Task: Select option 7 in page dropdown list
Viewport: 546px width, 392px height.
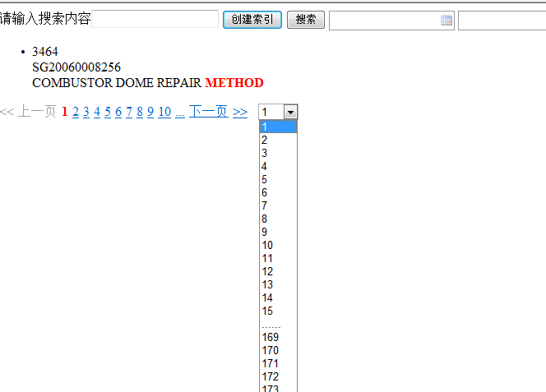Action: [278, 205]
